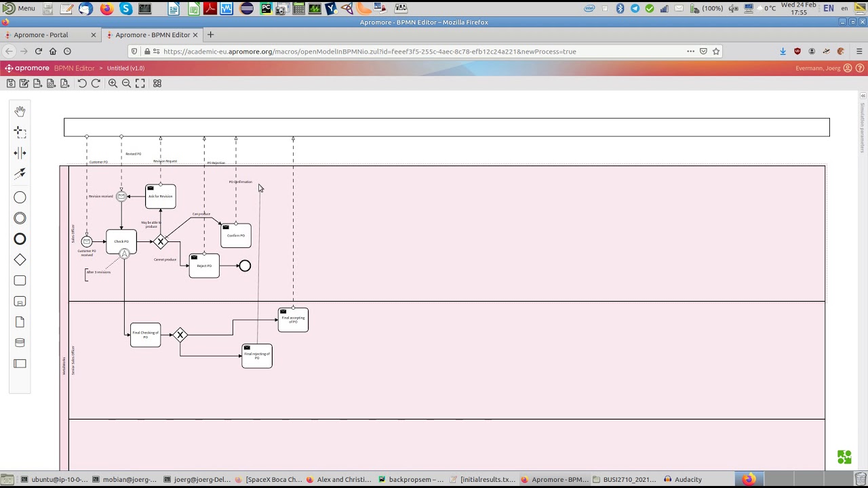Open the uBlock Origin extension
This screenshot has height=488, width=868.
point(797,52)
